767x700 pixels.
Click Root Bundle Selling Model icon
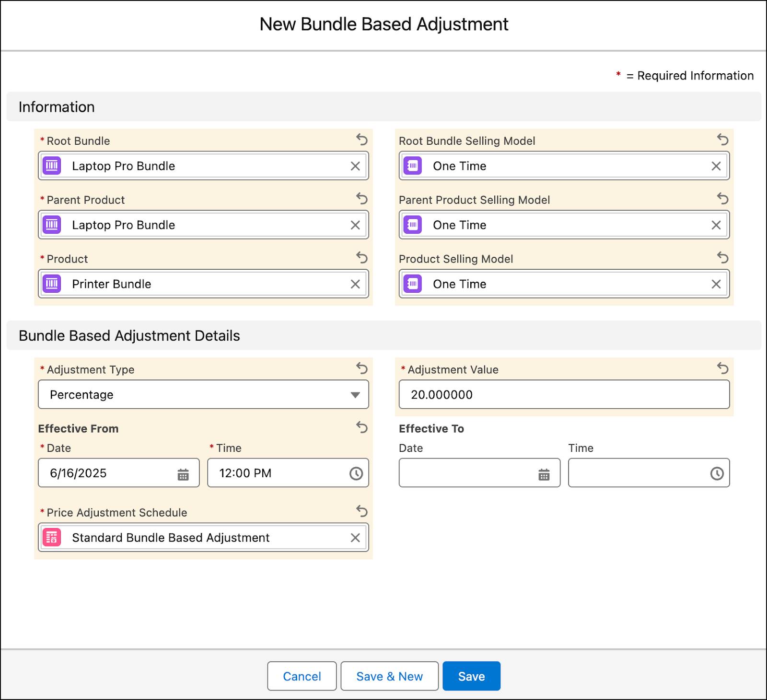click(413, 166)
